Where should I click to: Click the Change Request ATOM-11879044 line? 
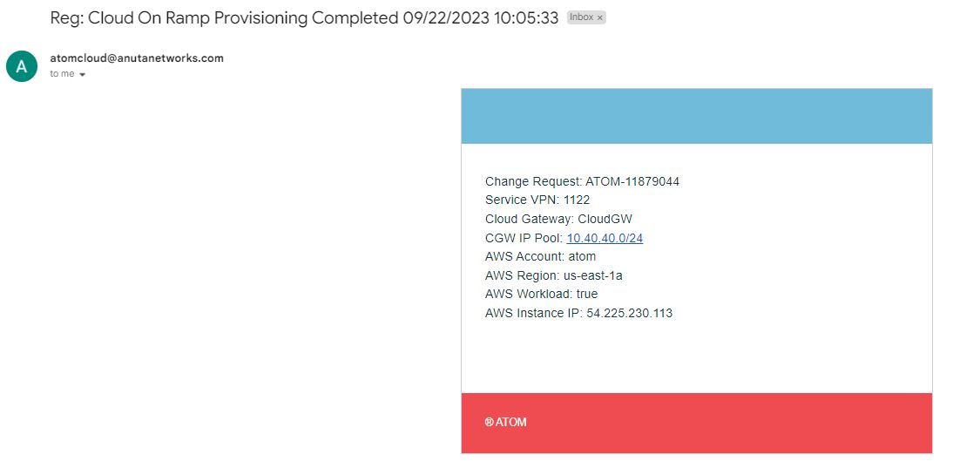[582, 182]
